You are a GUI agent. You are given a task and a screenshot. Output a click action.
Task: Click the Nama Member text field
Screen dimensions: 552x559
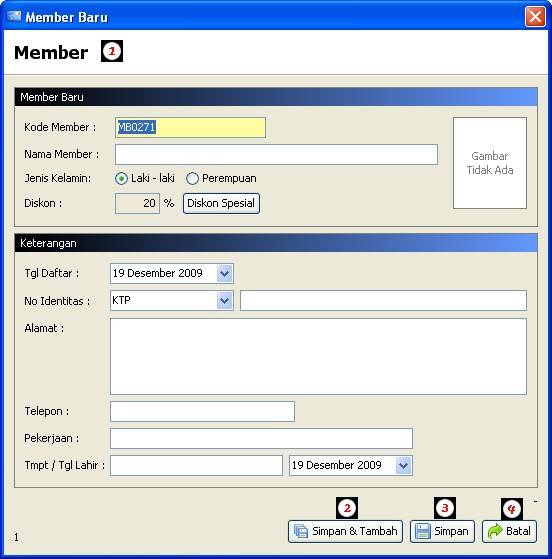tap(276, 154)
